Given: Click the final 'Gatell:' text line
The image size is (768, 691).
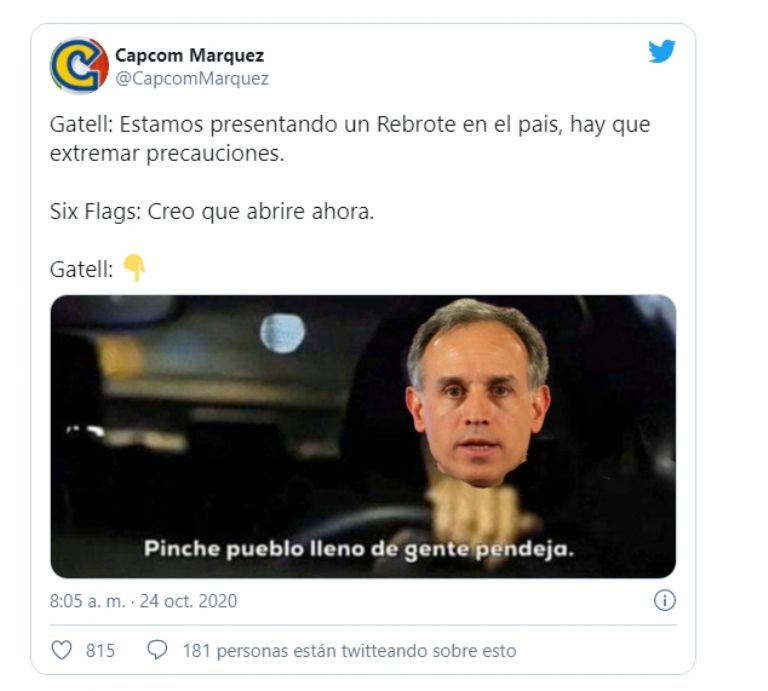Looking at the screenshot, I should (81, 269).
